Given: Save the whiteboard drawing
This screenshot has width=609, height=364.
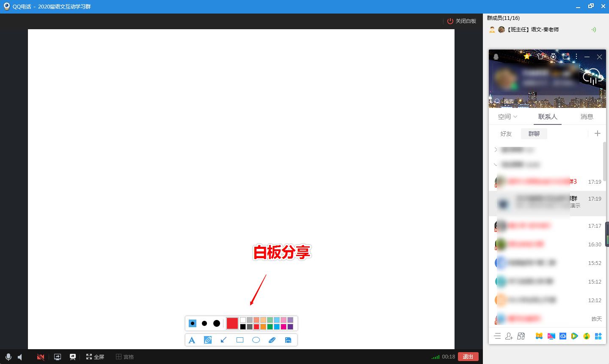Looking at the screenshot, I should coord(288,339).
